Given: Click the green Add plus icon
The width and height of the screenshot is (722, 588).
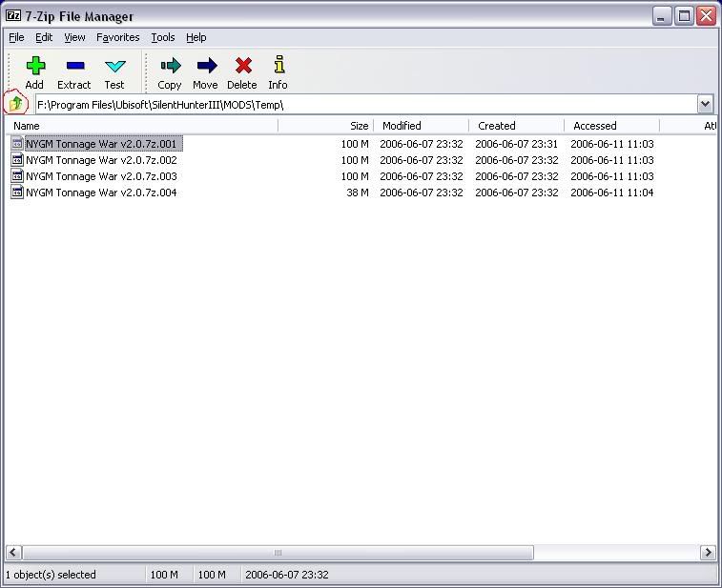Looking at the screenshot, I should 35,66.
